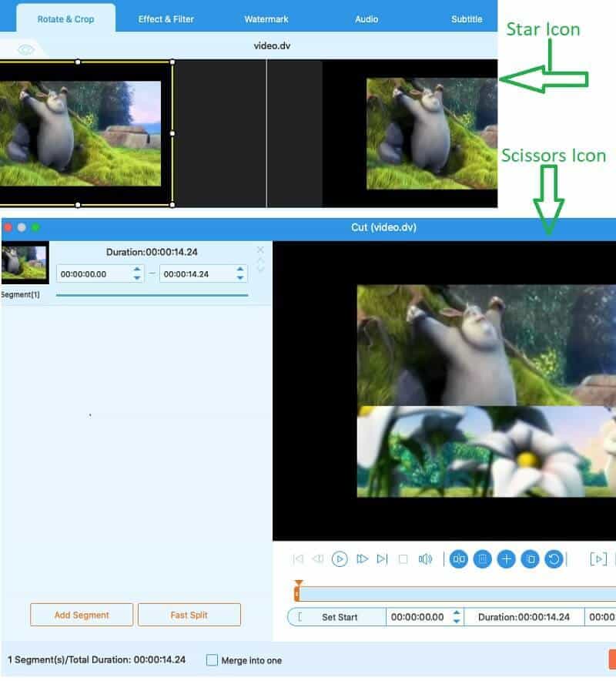This screenshot has height=681, width=616.
Task: Click the split segment icon
Action: pos(459,559)
